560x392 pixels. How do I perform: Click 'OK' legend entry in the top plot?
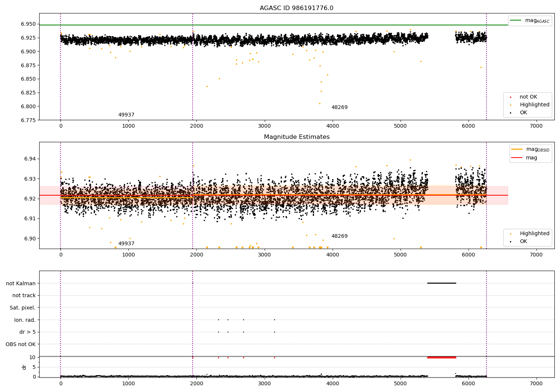coord(523,113)
